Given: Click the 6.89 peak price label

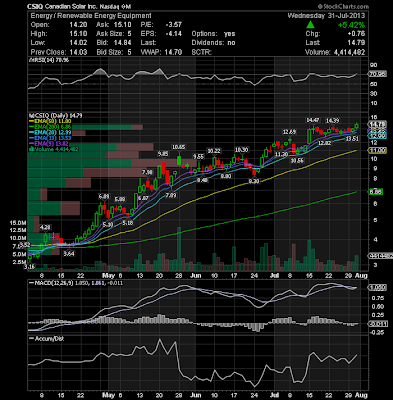Looking at the screenshot, I should tap(104, 196).
